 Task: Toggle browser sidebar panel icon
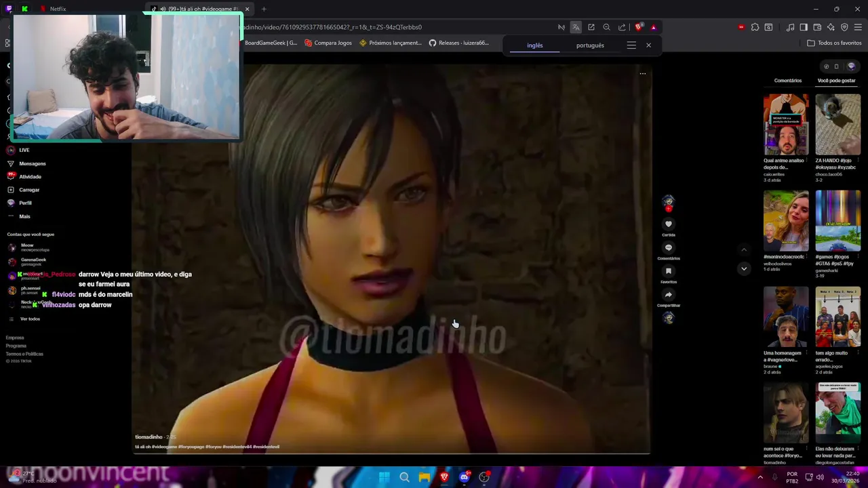(x=804, y=27)
